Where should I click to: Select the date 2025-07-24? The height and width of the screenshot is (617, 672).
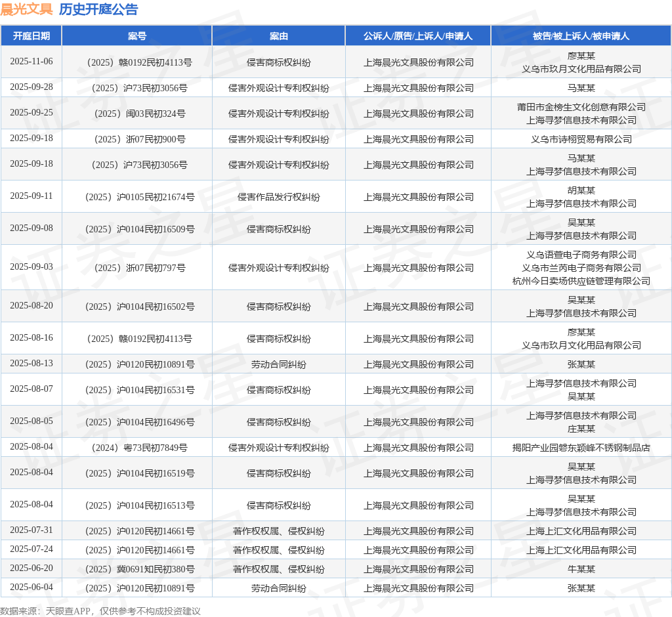31,549
